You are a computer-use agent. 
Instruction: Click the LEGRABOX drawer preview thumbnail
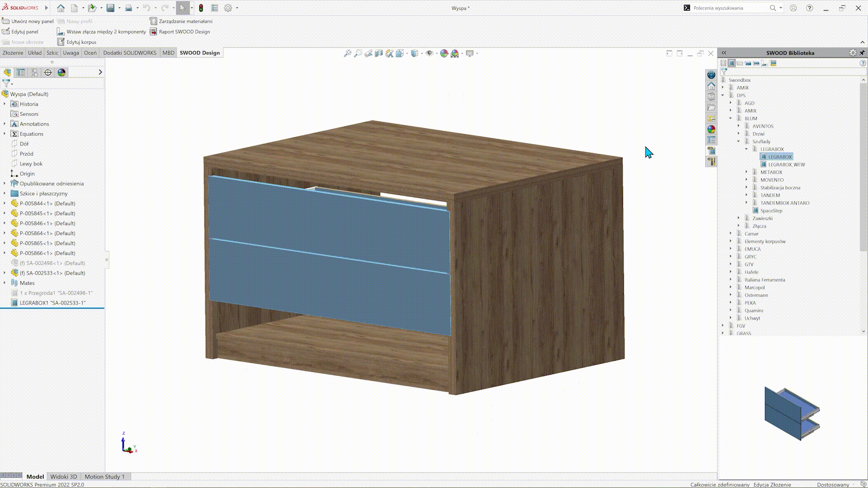pyautogui.click(x=792, y=413)
